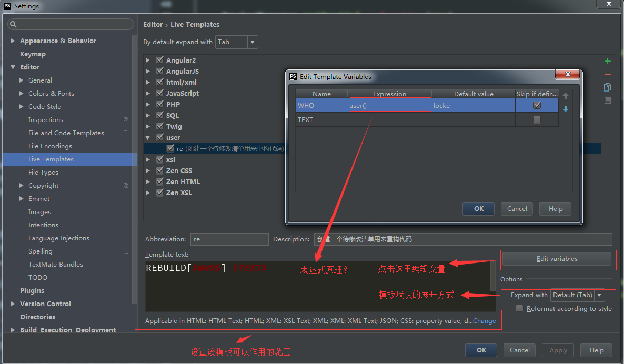The width and height of the screenshot is (624, 364).
Task: Uncheck Skip if defined for WHO variable
Action: (x=537, y=105)
